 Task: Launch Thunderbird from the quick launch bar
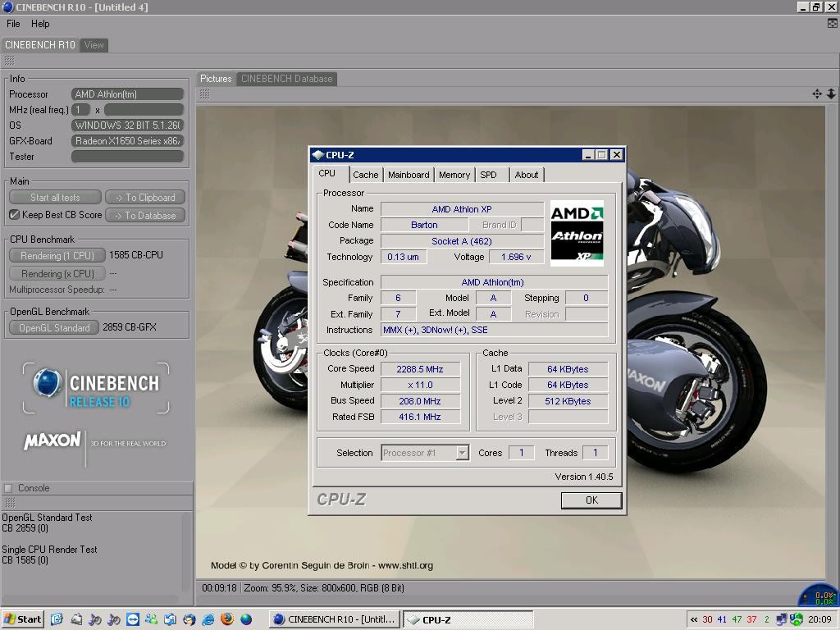tap(189, 619)
